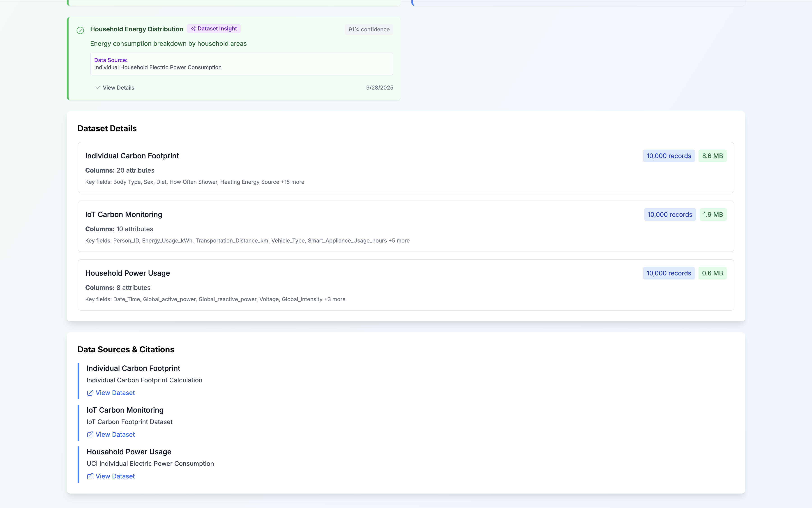Select the Individual Carbon Footprint dataset card title
This screenshot has width=812, height=508.
pos(132,156)
